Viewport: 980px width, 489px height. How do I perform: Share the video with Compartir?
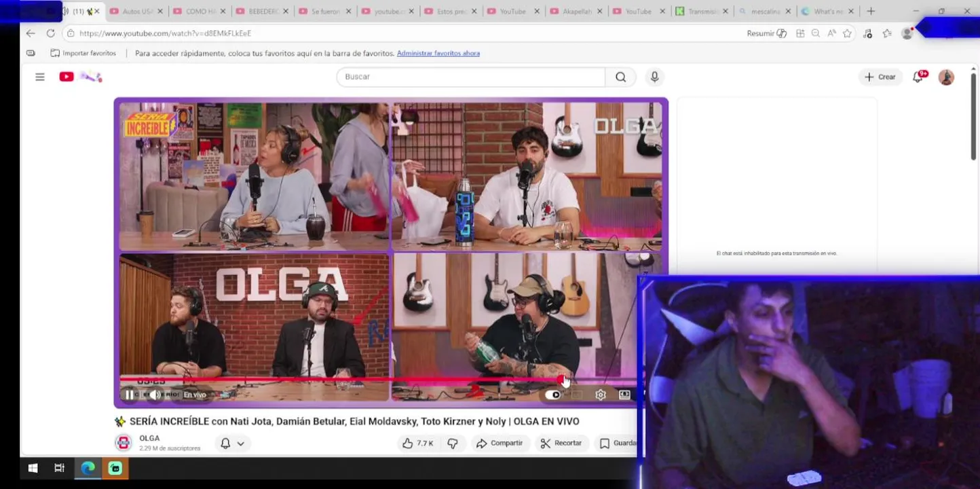pos(500,443)
